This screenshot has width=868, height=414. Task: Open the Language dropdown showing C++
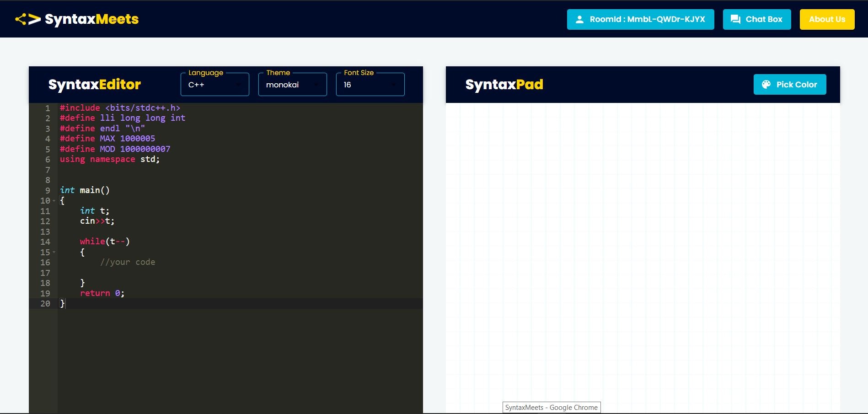[x=214, y=84]
